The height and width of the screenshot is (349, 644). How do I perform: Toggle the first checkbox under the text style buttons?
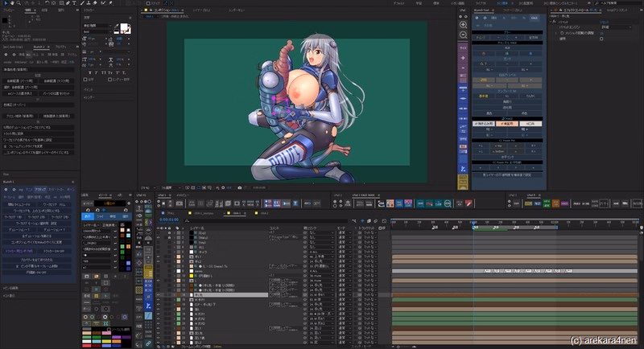tap(86, 80)
